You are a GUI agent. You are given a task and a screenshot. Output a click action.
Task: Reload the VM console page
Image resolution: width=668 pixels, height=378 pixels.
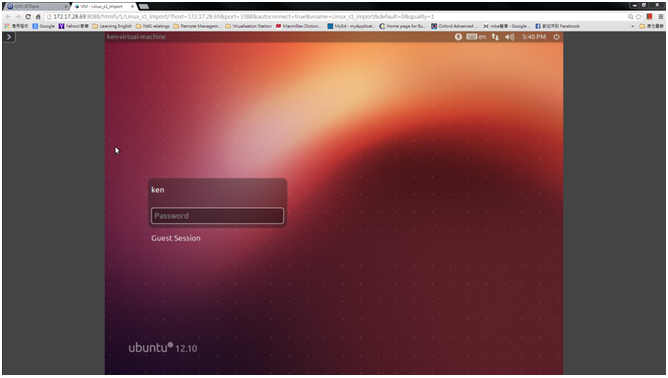28,17
